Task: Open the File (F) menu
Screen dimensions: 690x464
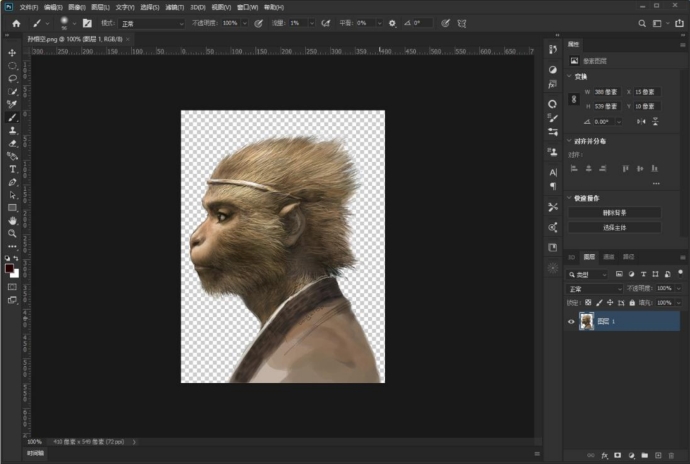Action: pos(29,7)
